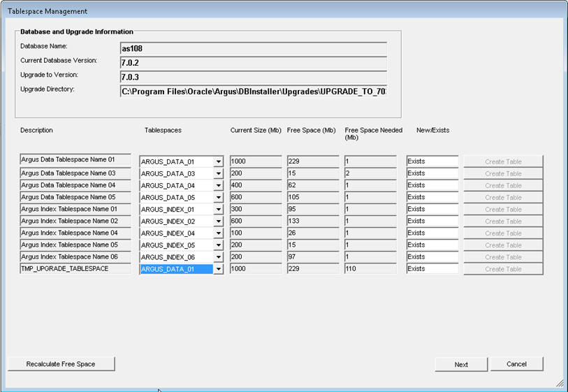Click the Upgrade to Version field 7.0.3
Viewport: 568px width, 392px height.
(x=254, y=77)
